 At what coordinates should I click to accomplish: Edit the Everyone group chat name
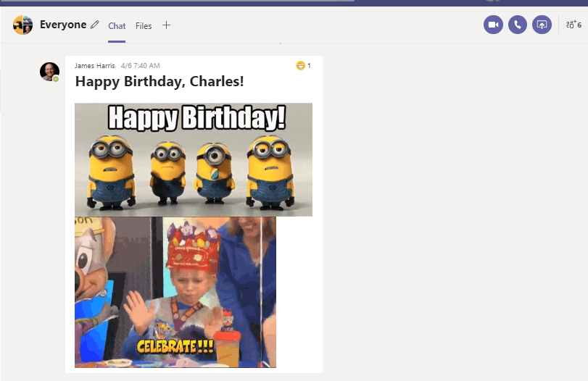click(95, 25)
